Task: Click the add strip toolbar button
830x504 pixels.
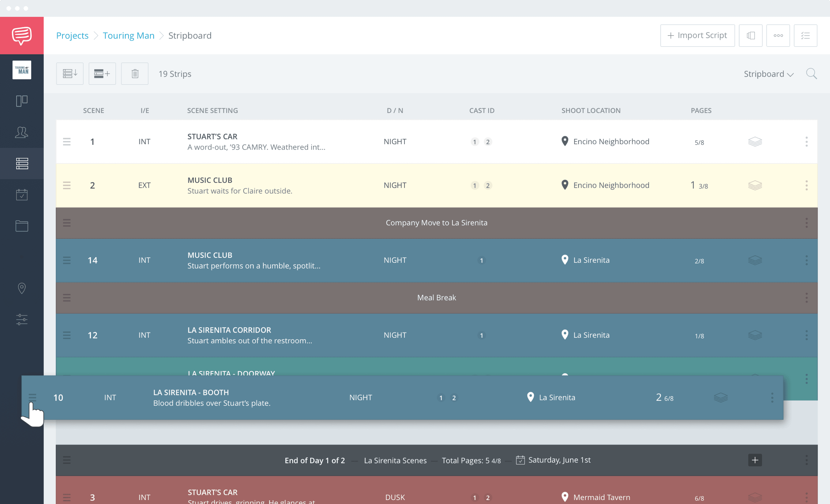Action: pos(102,73)
